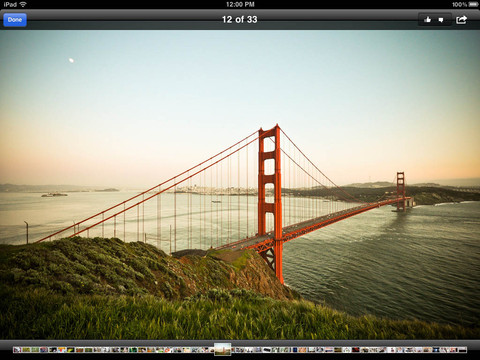Jump to the first thumbnail in the filmstrip

17,350
